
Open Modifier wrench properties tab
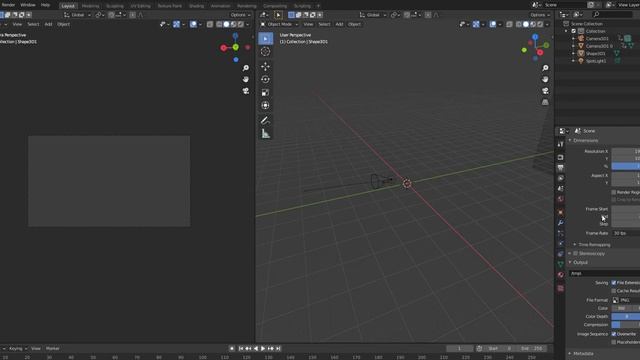click(560, 223)
